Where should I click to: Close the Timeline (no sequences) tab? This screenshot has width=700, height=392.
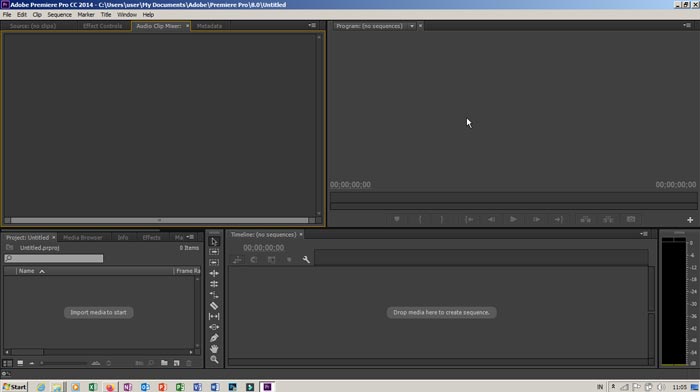pyautogui.click(x=301, y=234)
